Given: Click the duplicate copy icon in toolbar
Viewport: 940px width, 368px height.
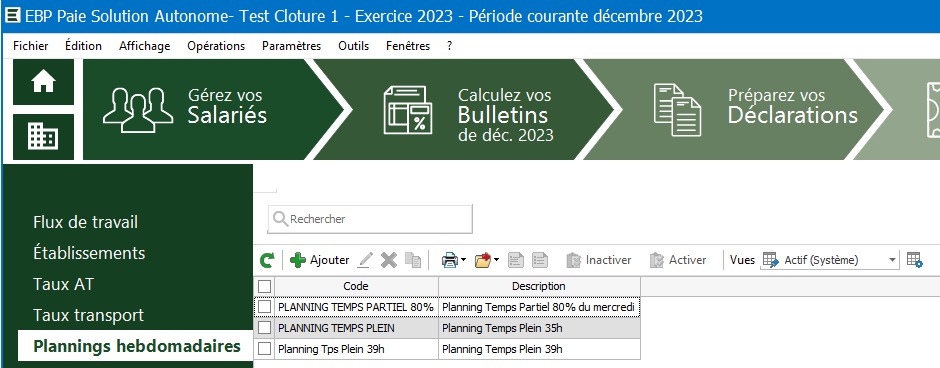Looking at the screenshot, I should (412, 260).
